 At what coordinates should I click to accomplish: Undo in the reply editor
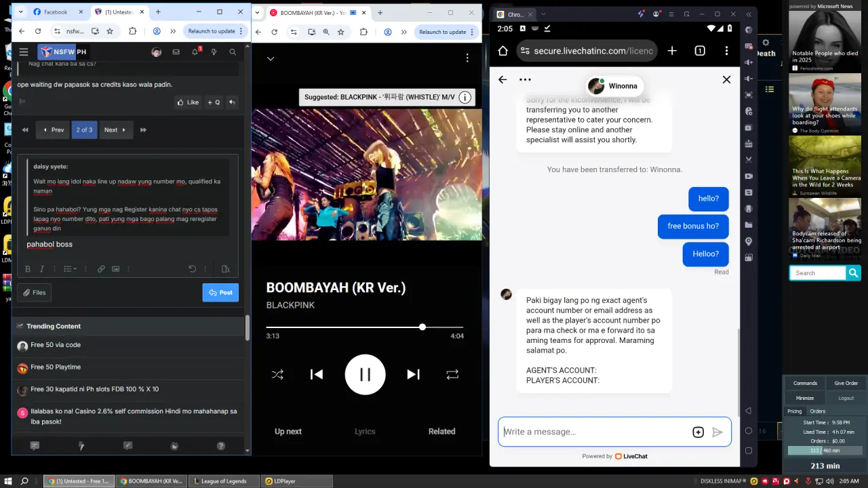pyautogui.click(x=193, y=269)
